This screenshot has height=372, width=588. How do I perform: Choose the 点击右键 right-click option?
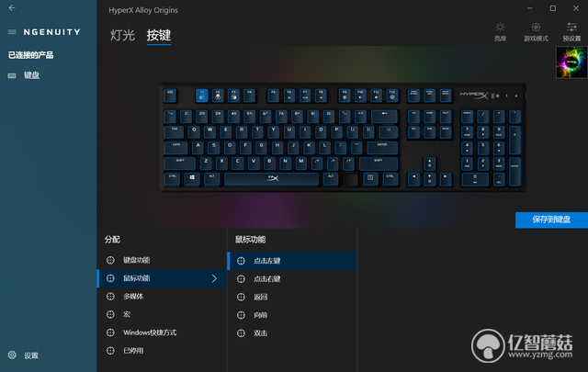292,278
